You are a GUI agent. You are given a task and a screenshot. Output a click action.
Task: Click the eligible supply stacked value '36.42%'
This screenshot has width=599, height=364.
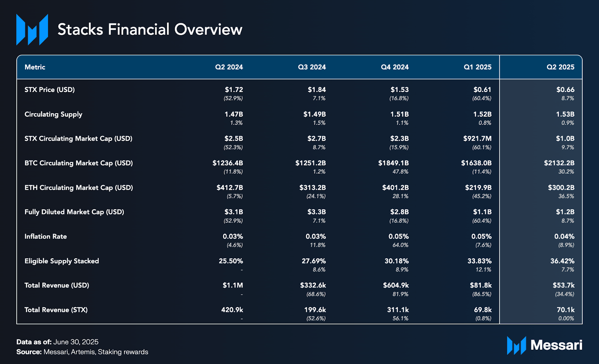point(562,261)
